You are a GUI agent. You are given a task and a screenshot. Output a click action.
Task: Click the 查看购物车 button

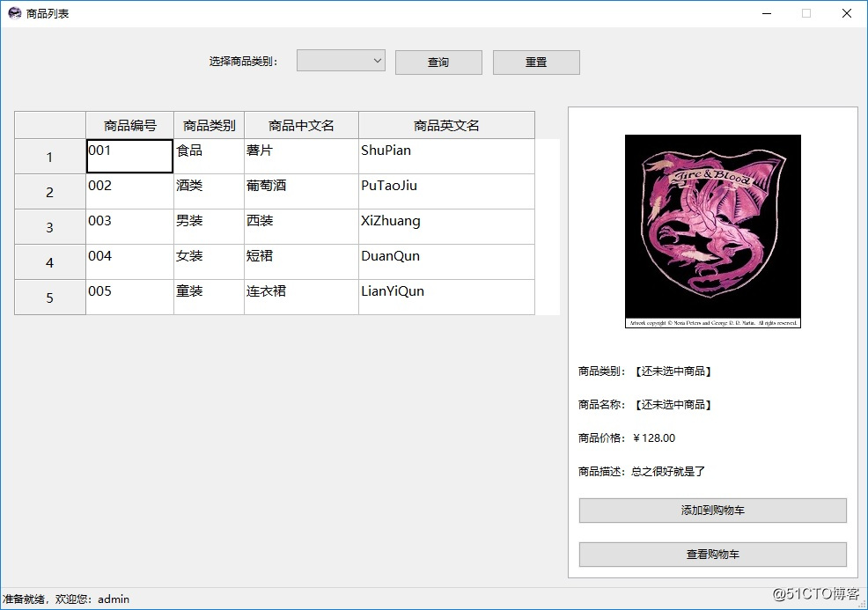713,554
